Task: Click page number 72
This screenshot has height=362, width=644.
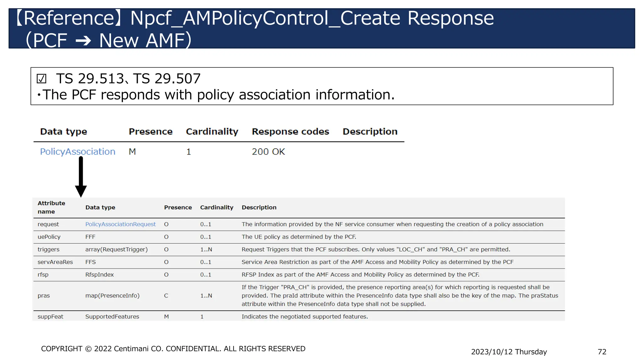Action: point(602,352)
